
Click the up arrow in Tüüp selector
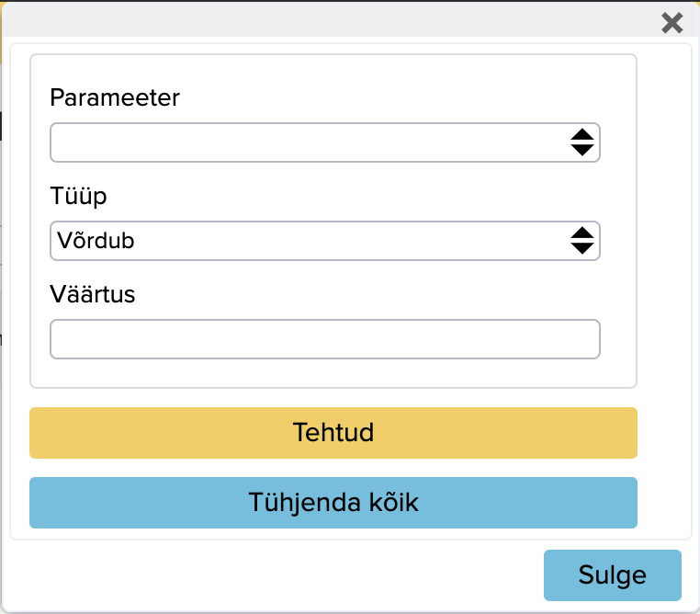[581, 233]
